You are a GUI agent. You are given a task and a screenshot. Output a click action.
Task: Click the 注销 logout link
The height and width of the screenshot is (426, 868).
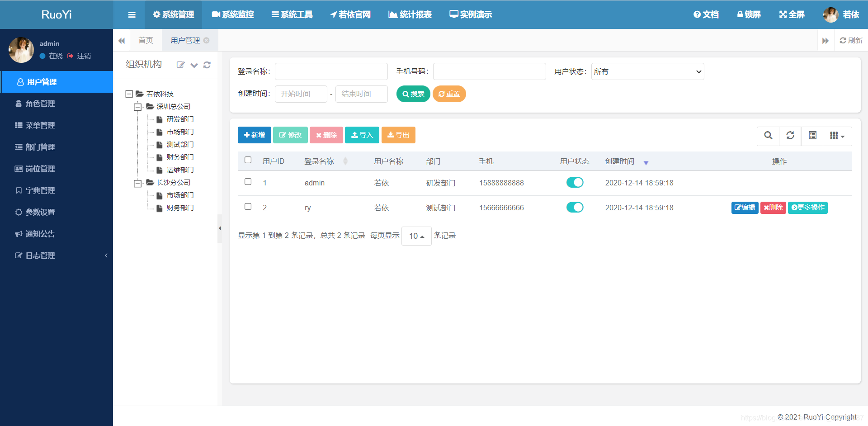click(79, 56)
